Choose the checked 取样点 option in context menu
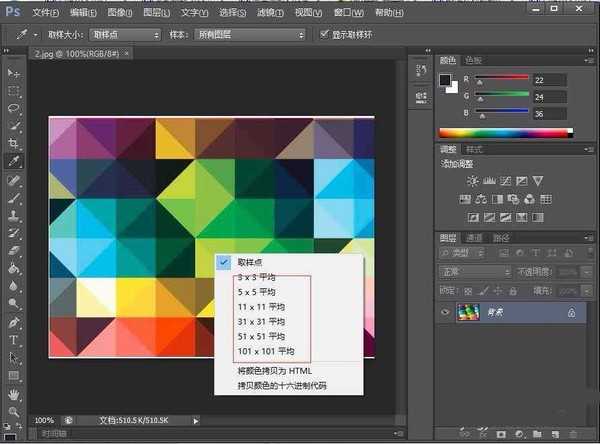Viewport: 600px width, 444px height. click(251, 260)
